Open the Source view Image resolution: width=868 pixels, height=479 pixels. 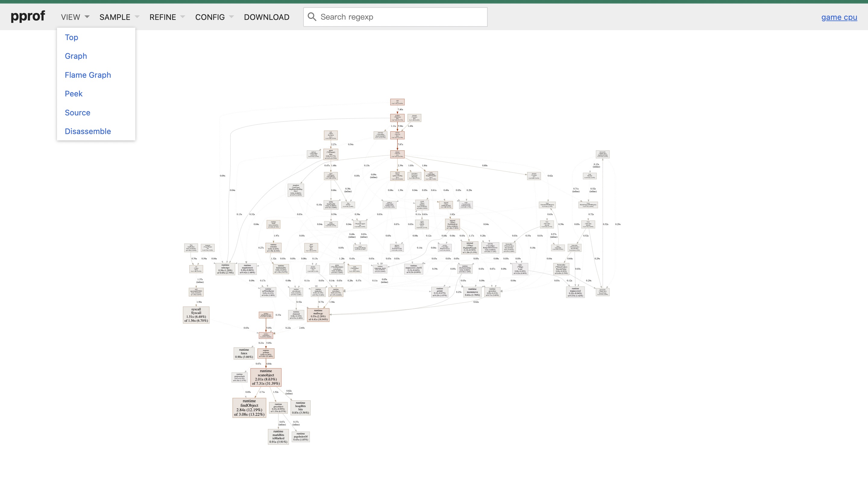(x=77, y=112)
